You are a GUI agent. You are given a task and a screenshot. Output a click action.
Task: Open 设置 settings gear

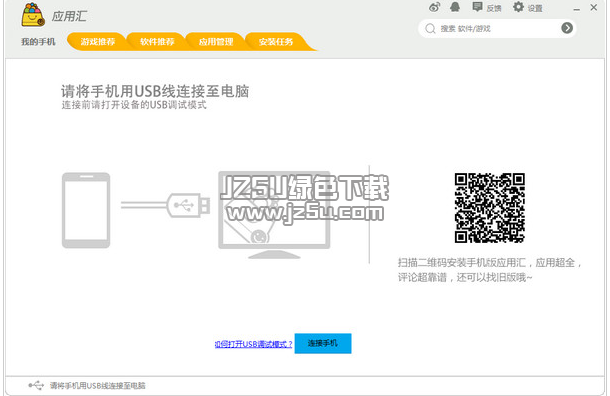point(528,7)
